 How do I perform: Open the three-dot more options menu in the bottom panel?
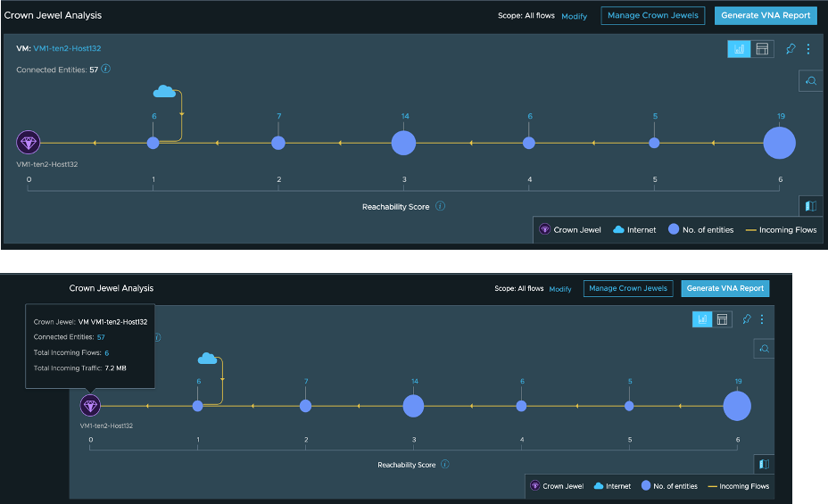761,319
